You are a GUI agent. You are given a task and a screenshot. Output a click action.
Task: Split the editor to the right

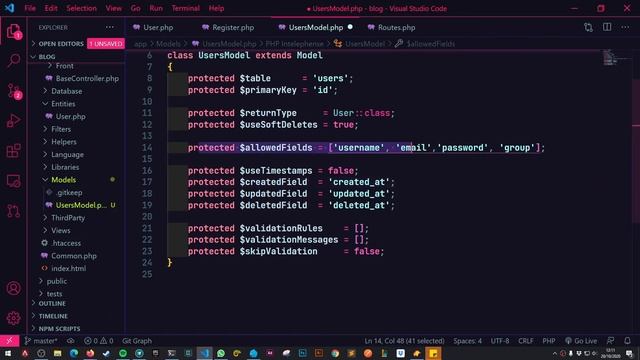click(x=607, y=27)
